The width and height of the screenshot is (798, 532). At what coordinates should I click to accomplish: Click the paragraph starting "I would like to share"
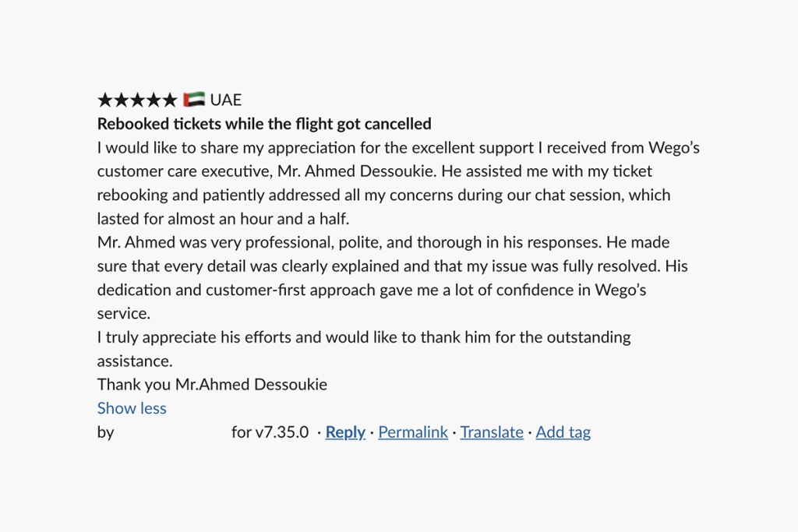coord(398,148)
